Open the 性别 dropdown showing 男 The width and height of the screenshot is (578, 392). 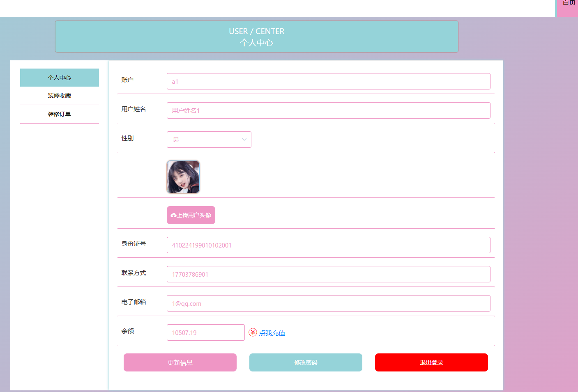pyautogui.click(x=209, y=140)
